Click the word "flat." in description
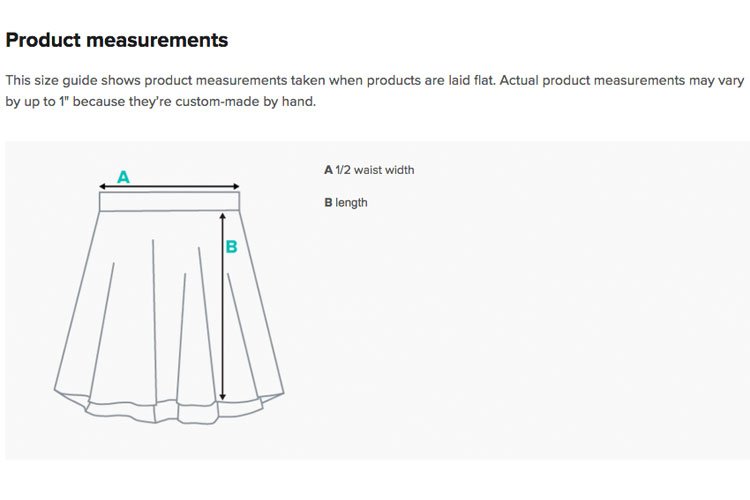 485,80
